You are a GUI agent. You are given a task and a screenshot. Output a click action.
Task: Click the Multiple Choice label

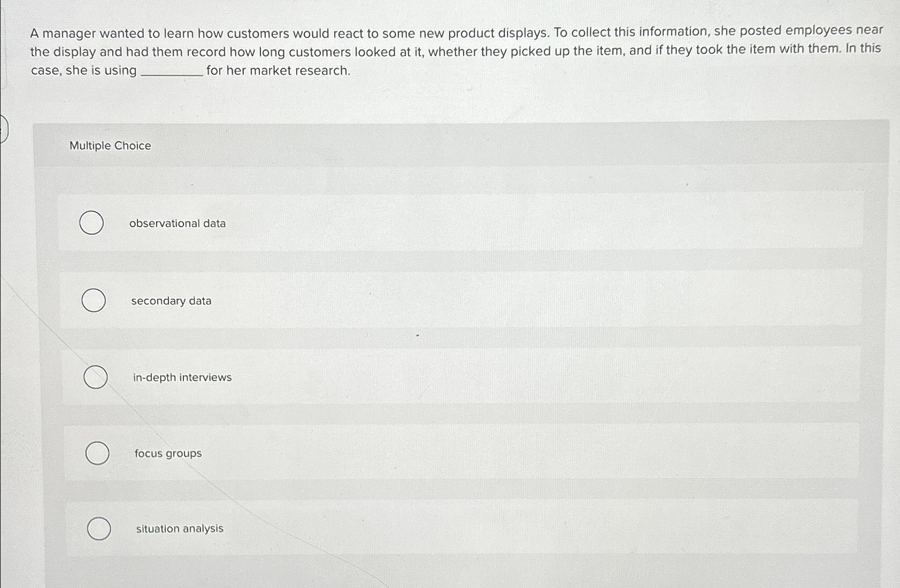coord(110,145)
